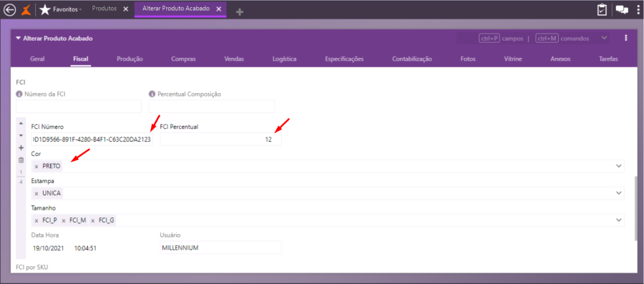The width and height of the screenshot is (644, 284).
Task: Expand the Cor dropdown
Action: pos(618,166)
